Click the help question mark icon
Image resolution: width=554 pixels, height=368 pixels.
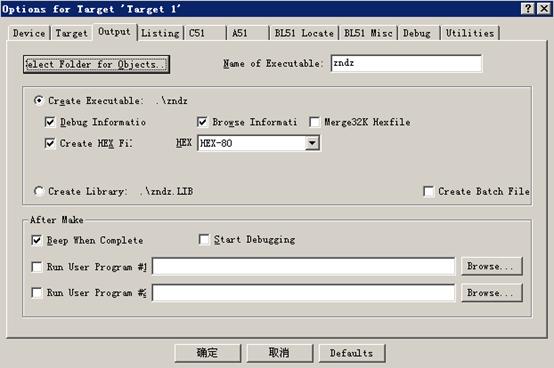(x=528, y=8)
